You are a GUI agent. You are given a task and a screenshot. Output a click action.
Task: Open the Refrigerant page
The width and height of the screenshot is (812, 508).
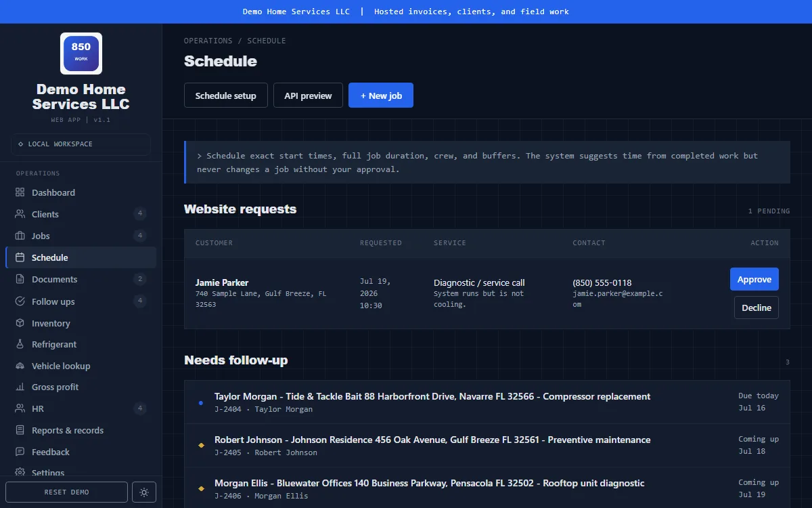pyautogui.click(x=81, y=344)
